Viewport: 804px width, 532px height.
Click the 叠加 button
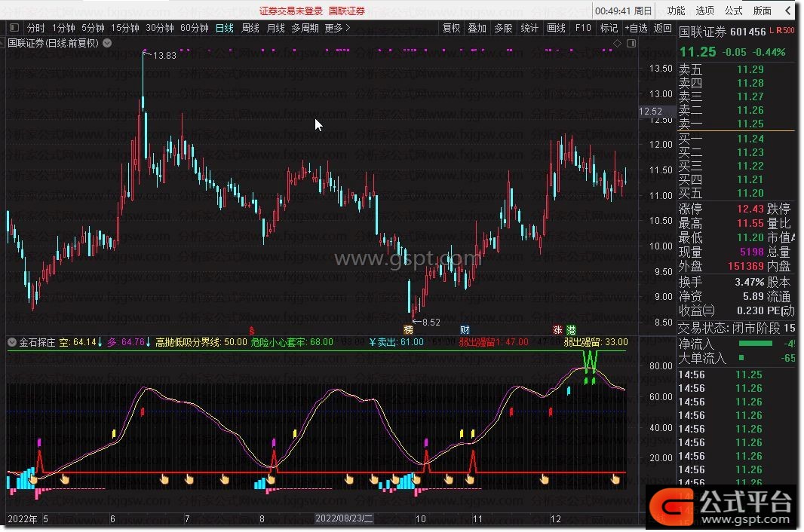477,28
